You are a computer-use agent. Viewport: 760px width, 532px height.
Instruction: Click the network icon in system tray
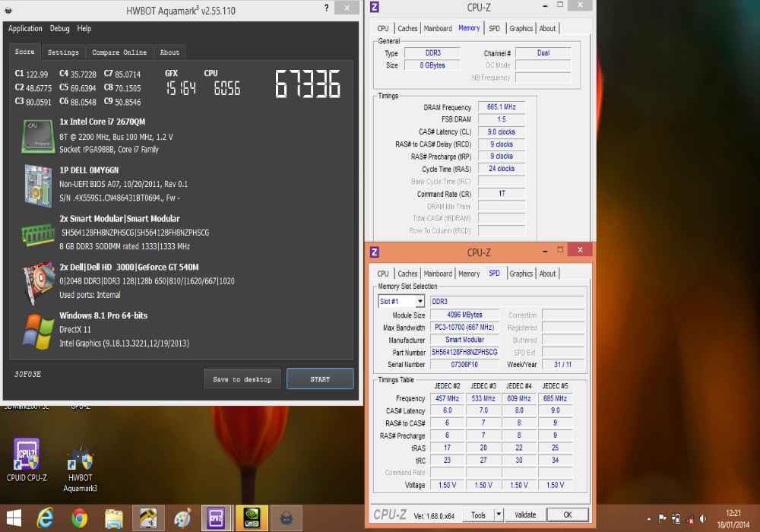pos(689,519)
